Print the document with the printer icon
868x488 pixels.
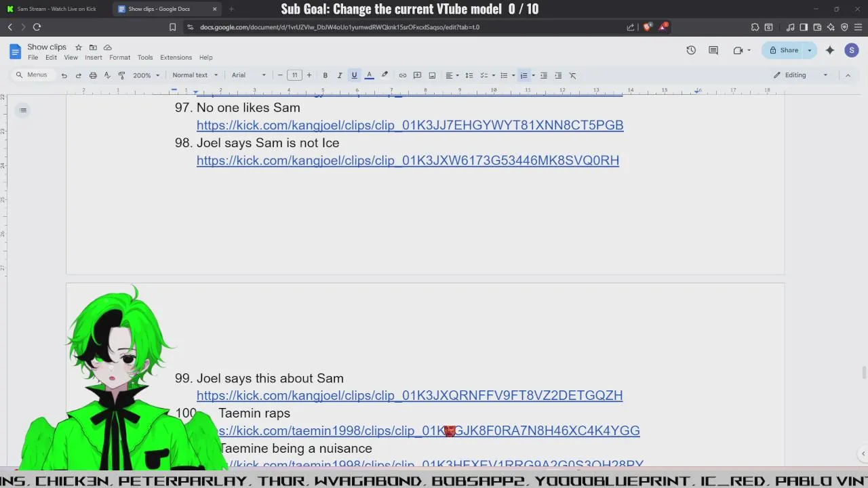pyautogui.click(x=93, y=75)
